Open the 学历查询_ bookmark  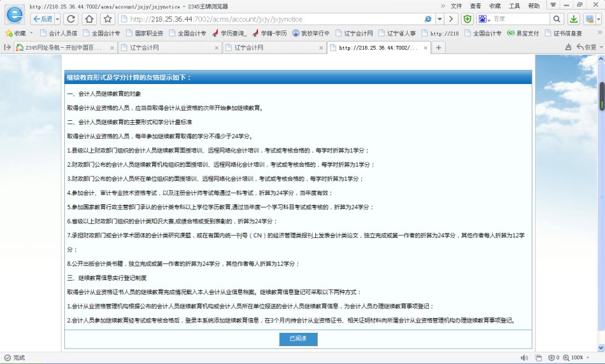[x=229, y=33]
